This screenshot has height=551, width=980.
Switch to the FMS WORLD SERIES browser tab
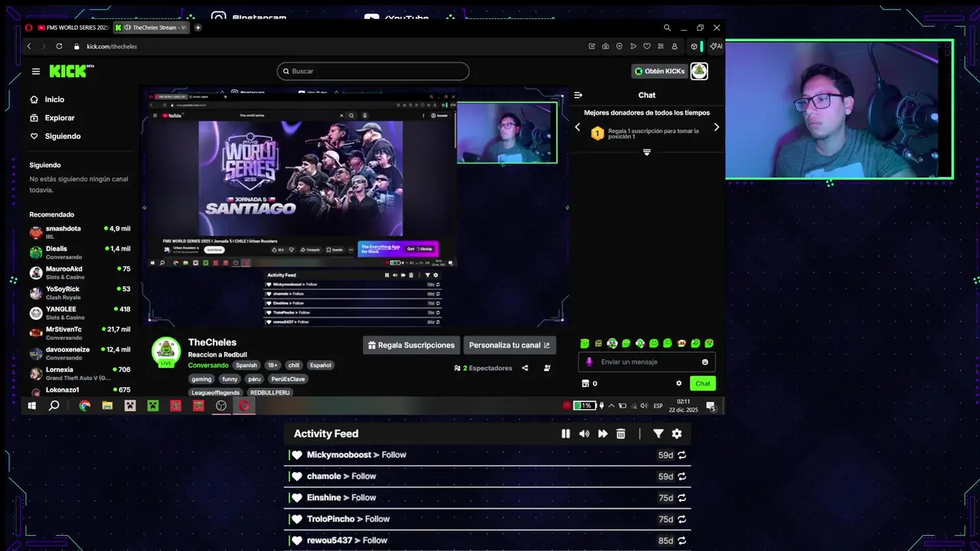pyautogui.click(x=73, y=28)
